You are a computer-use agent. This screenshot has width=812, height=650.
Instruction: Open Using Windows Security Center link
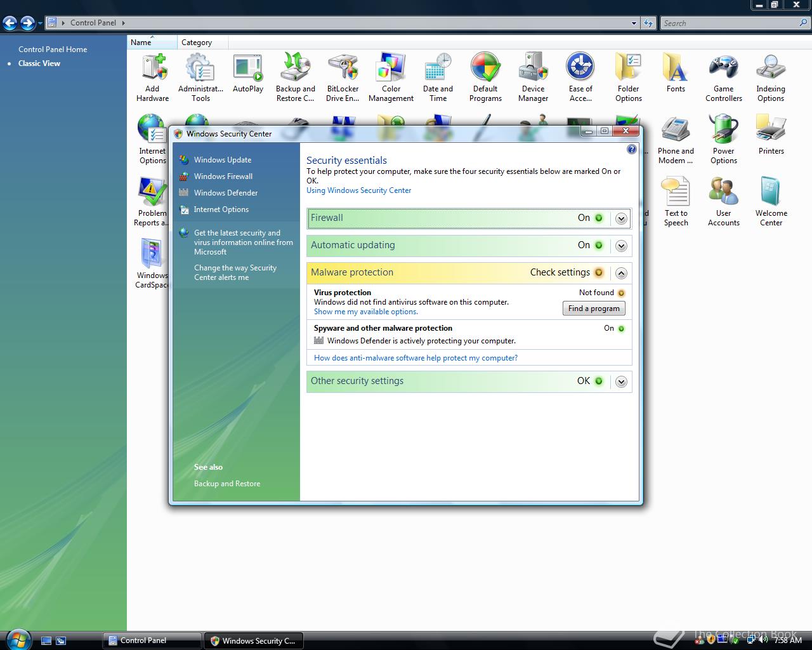(x=358, y=190)
